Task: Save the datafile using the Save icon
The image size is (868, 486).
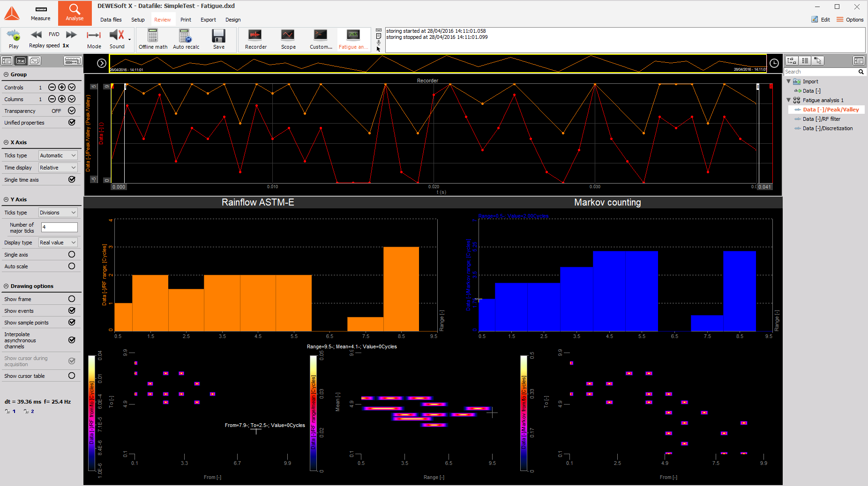Action: tap(218, 36)
